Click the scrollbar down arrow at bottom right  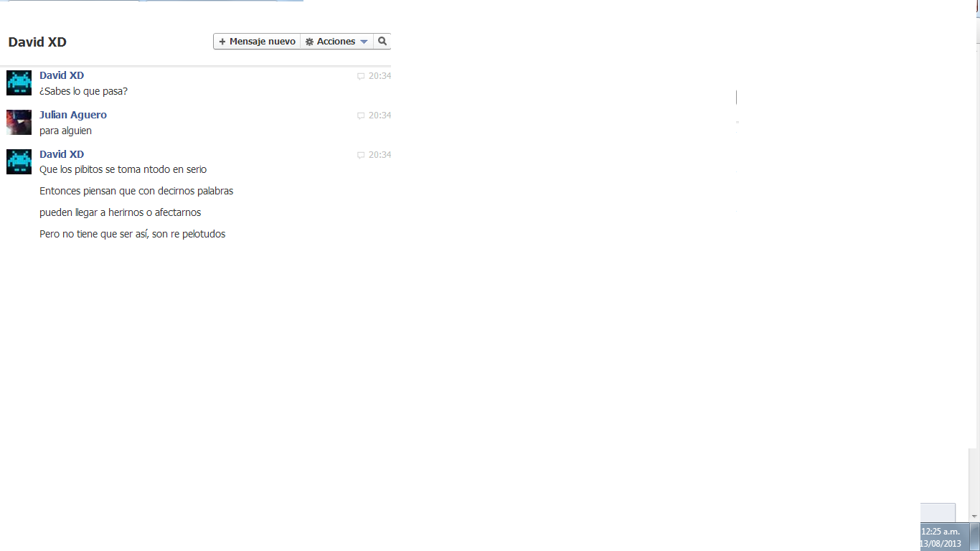point(974,517)
